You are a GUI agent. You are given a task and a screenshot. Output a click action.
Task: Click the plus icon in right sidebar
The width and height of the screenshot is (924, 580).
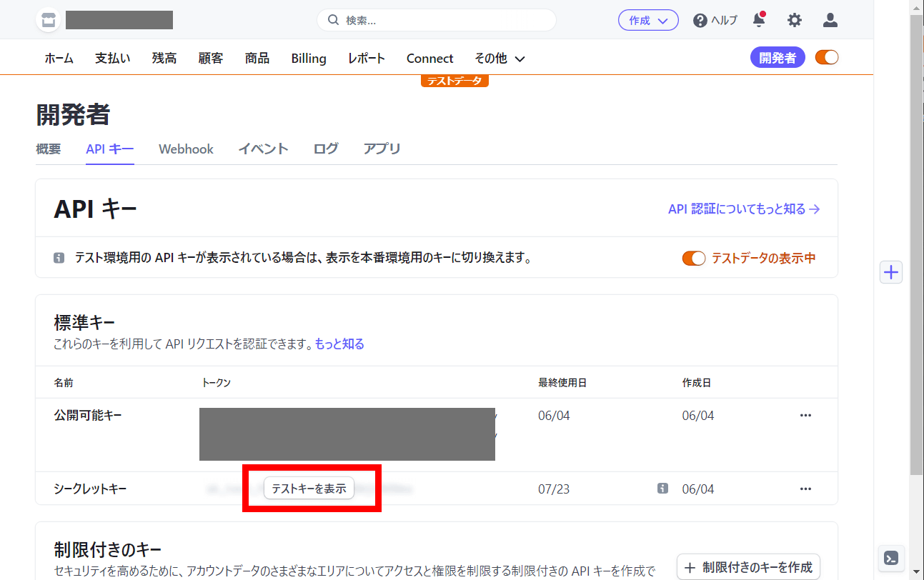891,272
